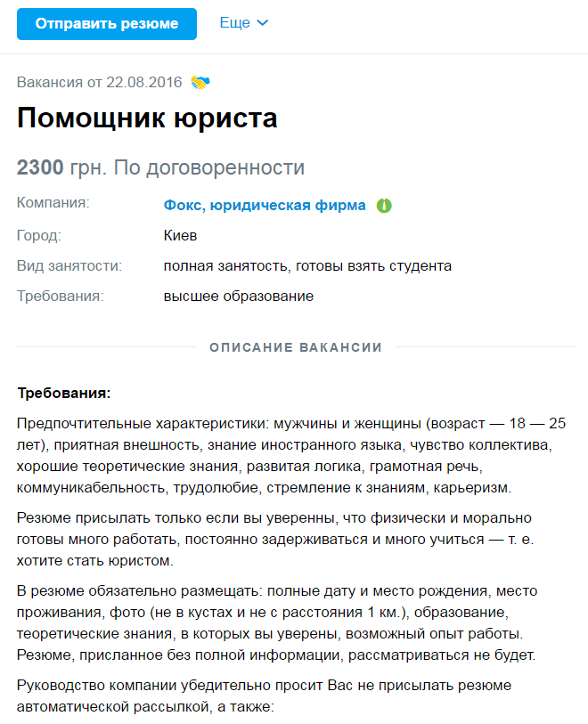588x724 pixels.
Task: Click the По договоренности salary note
Action: coord(208,167)
